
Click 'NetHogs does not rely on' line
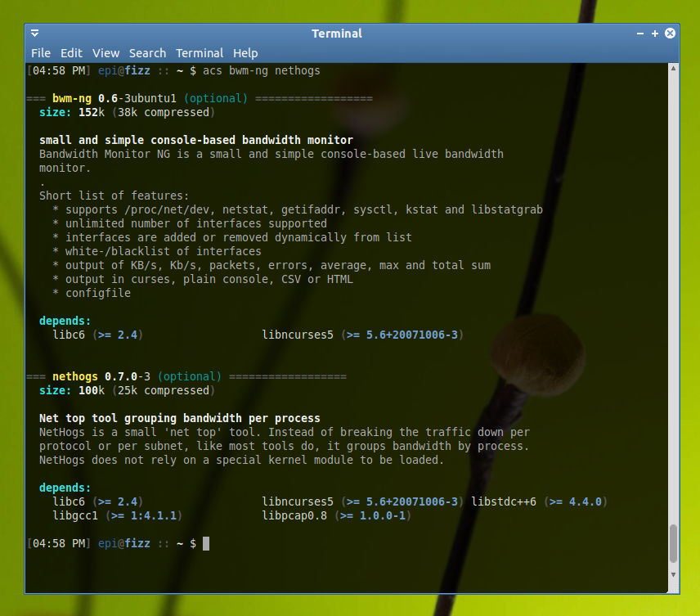point(241,460)
